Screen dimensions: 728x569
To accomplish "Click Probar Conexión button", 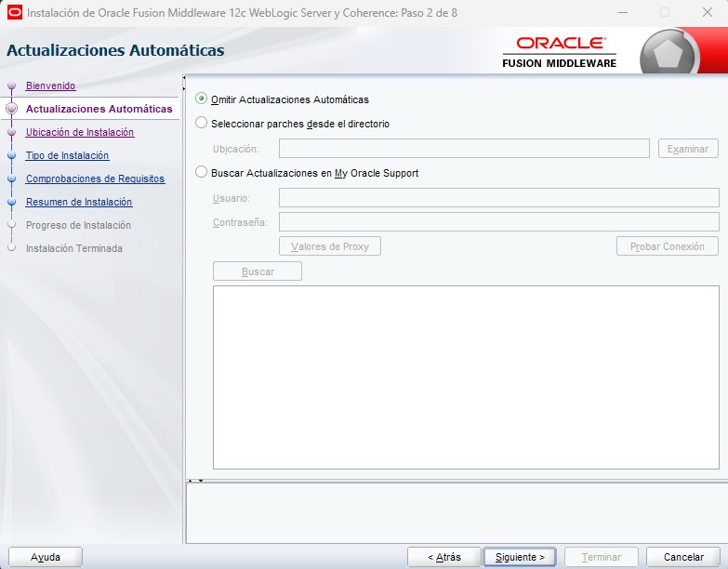I will 668,246.
